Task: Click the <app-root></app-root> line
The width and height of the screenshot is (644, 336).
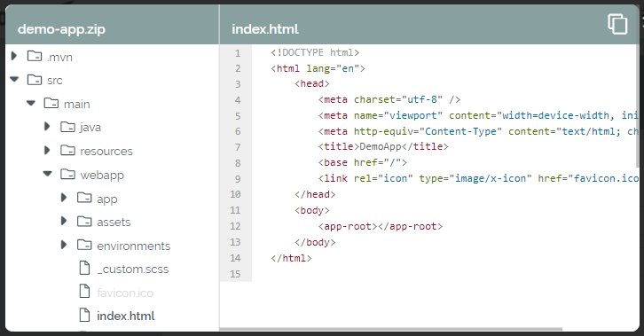Action: pos(381,226)
